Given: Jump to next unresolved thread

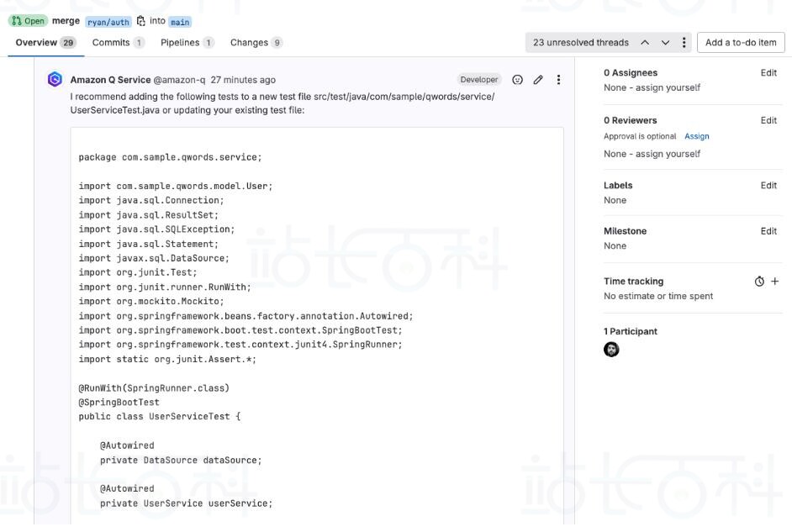Looking at the screenshot, I should [665, 43].
